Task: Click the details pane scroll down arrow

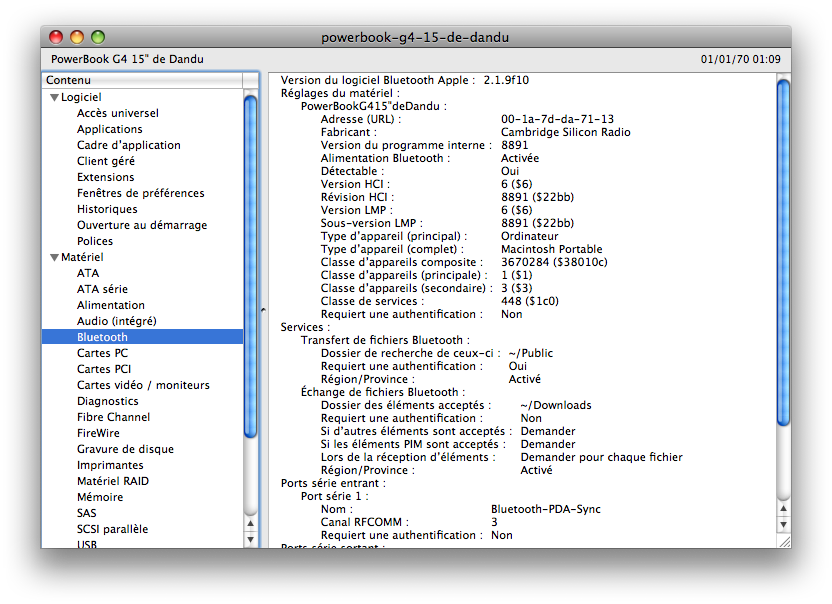Action: tap(783, 524)
